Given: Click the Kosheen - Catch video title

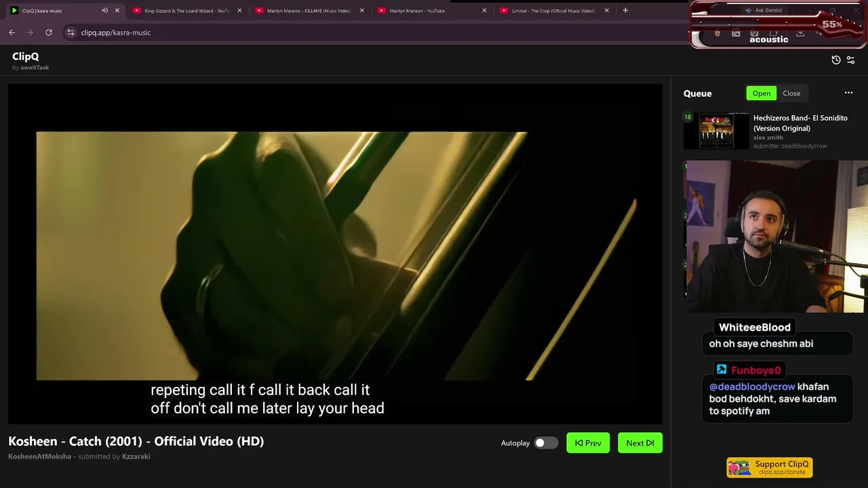Looking at the screenshot, I should (x=136, y=441).
